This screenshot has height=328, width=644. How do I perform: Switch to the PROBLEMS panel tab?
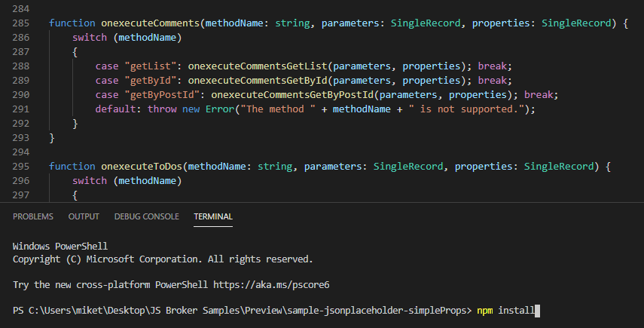(33, 216)
